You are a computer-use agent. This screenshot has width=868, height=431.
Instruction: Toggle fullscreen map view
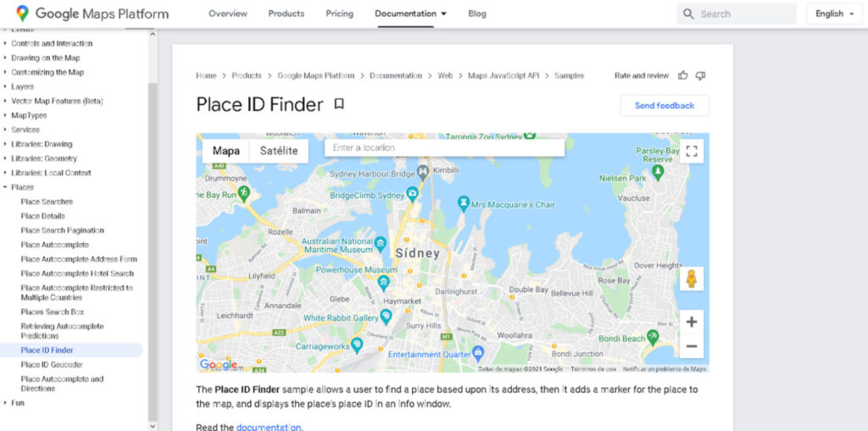pos(692,151)
